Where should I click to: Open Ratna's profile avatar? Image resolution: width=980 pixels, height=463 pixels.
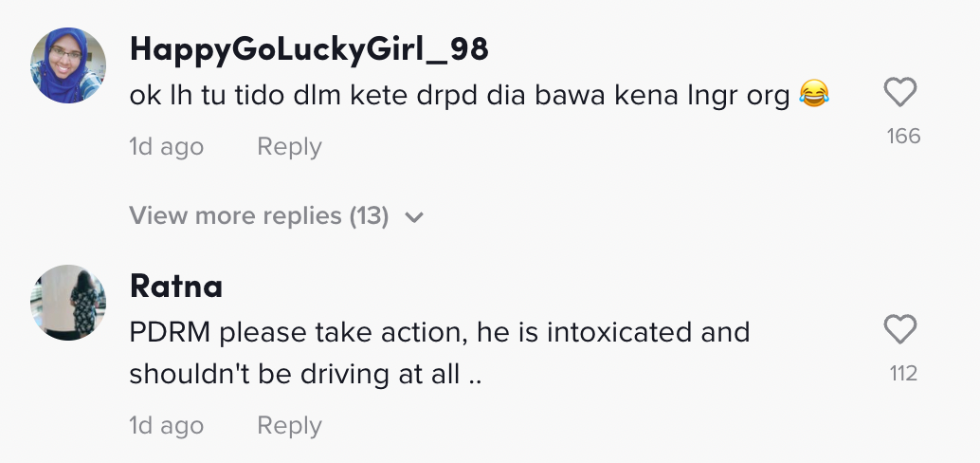68,301
